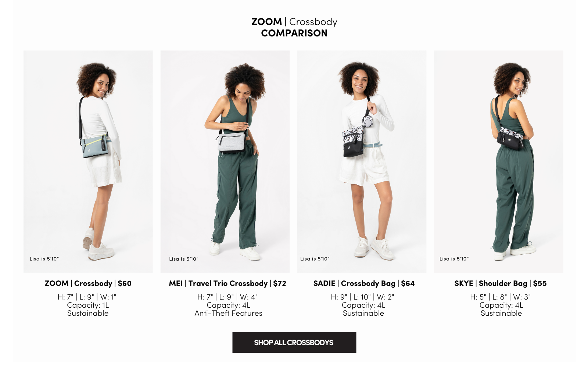Click the gray MEI bag on model

(x=232, y=142)
